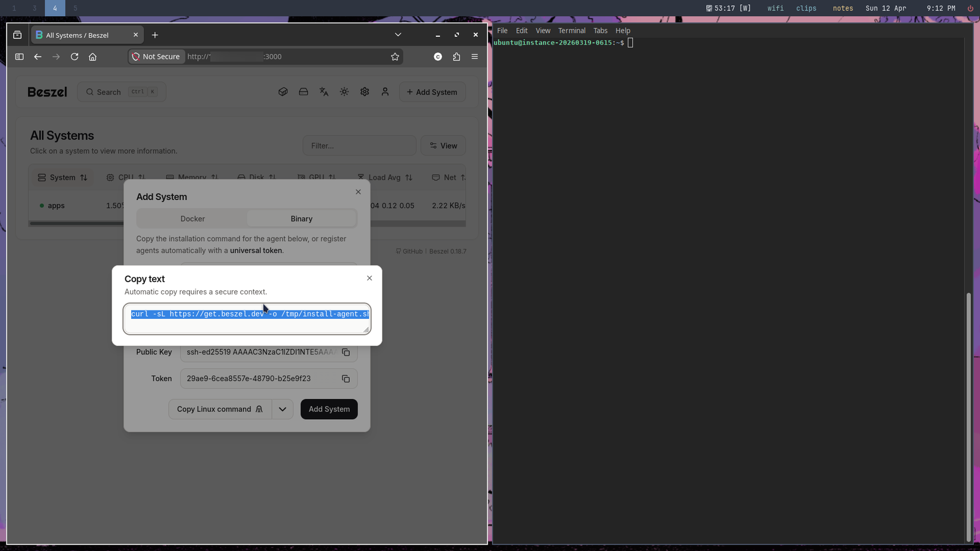Bookmark this page with the star icon
The width and height of the screenshot is (980, 551).
(x=395, y=56)
